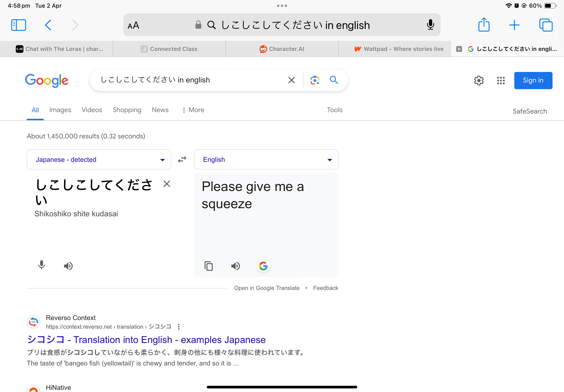Clear the search query text
The image size is (564, 392).
coord(291,80)
